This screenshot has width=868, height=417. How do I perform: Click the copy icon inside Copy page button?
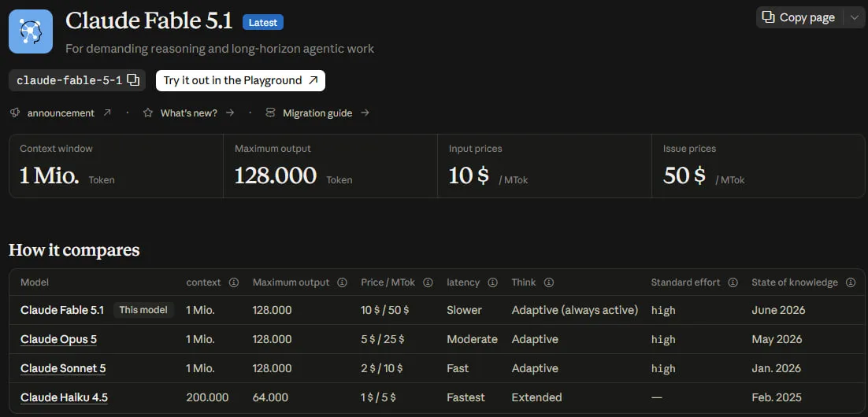pos(768,17)
